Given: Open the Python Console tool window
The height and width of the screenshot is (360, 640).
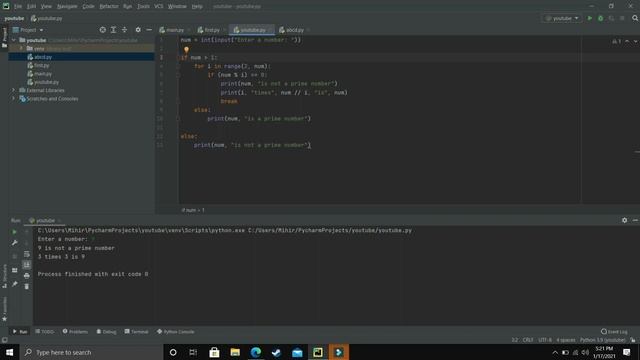Looking at the screenshot, I should [x=176, y=331].
